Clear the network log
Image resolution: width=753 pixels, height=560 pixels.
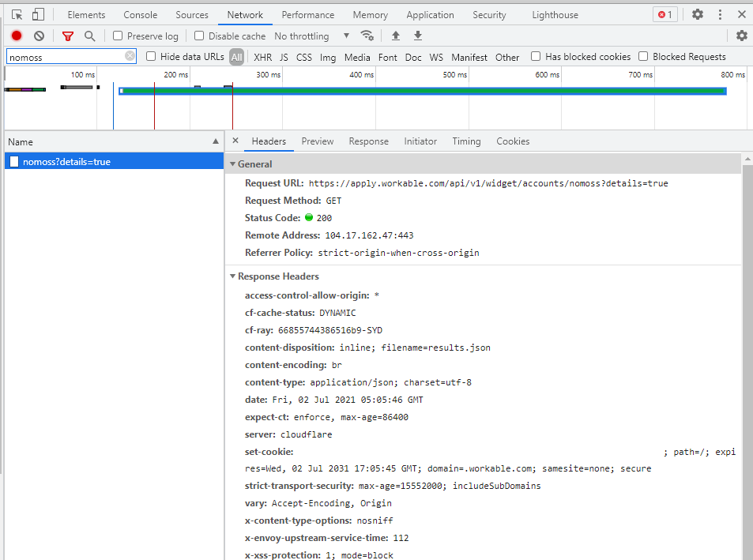coord(39,36)
